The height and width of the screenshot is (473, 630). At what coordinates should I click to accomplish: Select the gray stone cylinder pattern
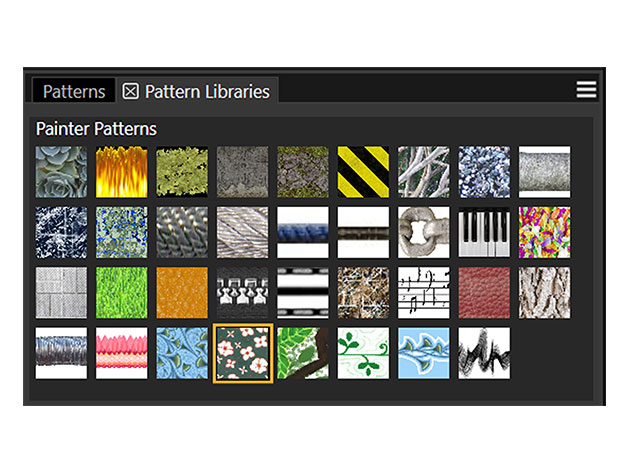click(x=544, y=172)
